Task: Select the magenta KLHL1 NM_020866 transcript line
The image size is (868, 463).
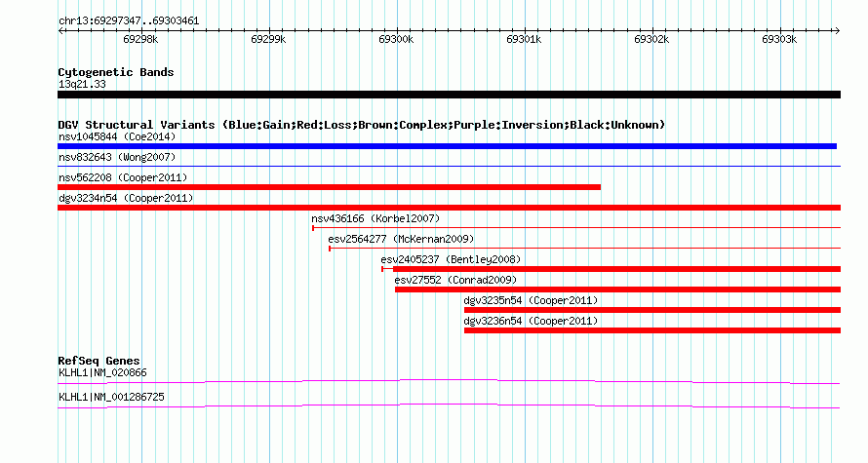Action: (x=449, y=382)
